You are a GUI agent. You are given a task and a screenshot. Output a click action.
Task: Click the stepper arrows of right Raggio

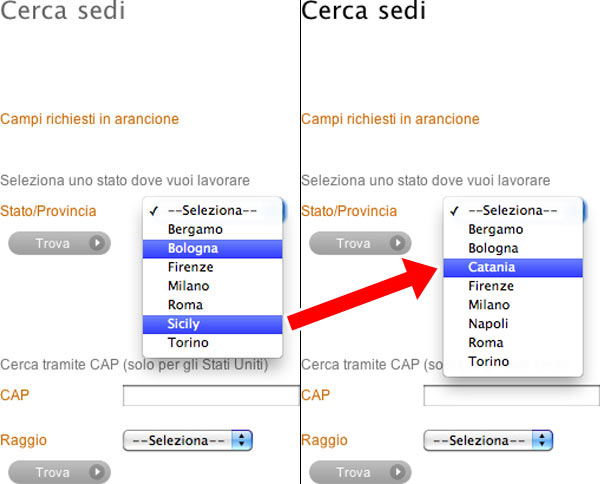543,440
